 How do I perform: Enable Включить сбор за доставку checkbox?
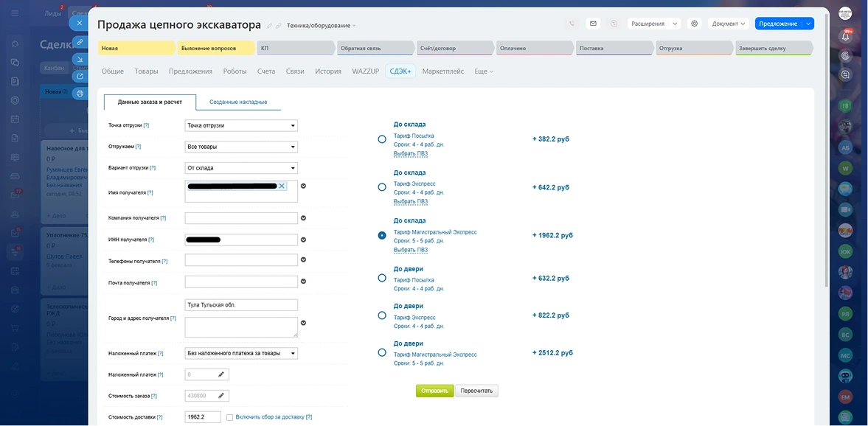point(230,417)
